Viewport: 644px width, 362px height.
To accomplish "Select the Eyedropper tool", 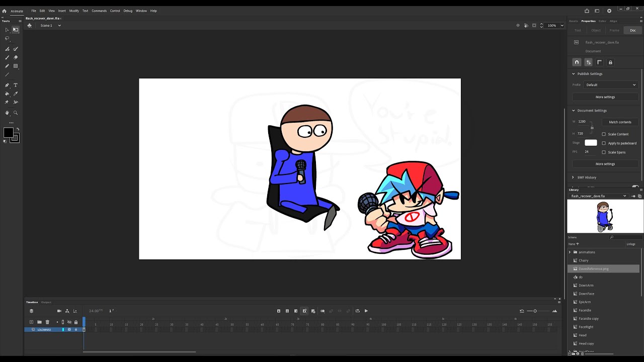I will [x=16, y=94].
